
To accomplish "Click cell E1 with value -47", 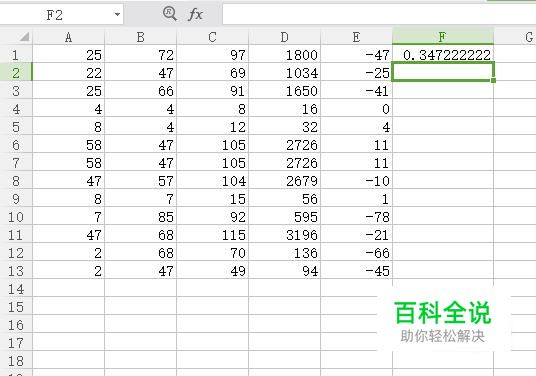I will [x=357, y=55].
